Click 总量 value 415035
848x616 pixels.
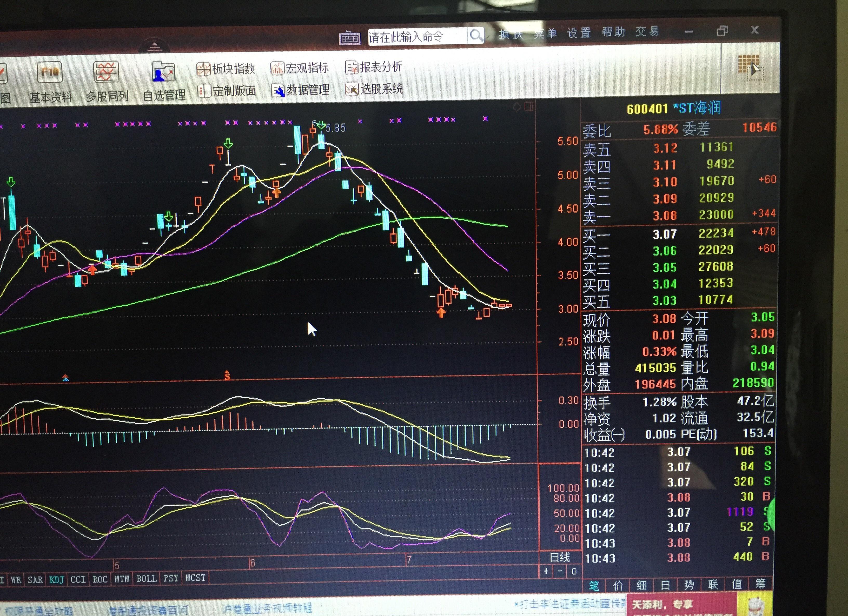(x=655, y=368)
